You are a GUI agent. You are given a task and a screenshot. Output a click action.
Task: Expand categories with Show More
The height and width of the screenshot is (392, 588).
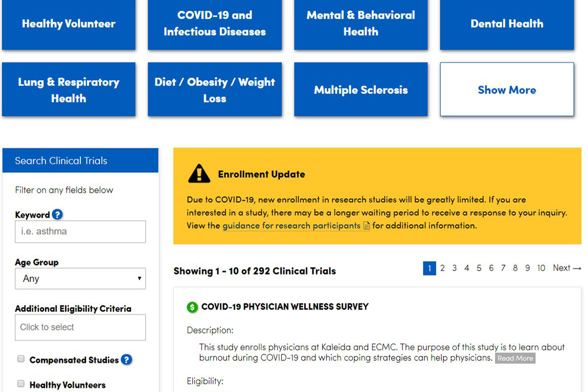click(x=507, y=90)
